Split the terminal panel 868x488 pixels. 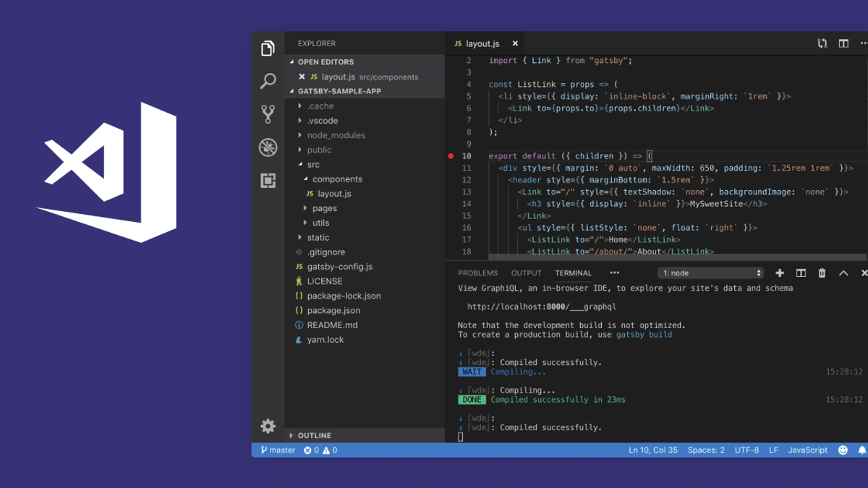pos(801,273)
